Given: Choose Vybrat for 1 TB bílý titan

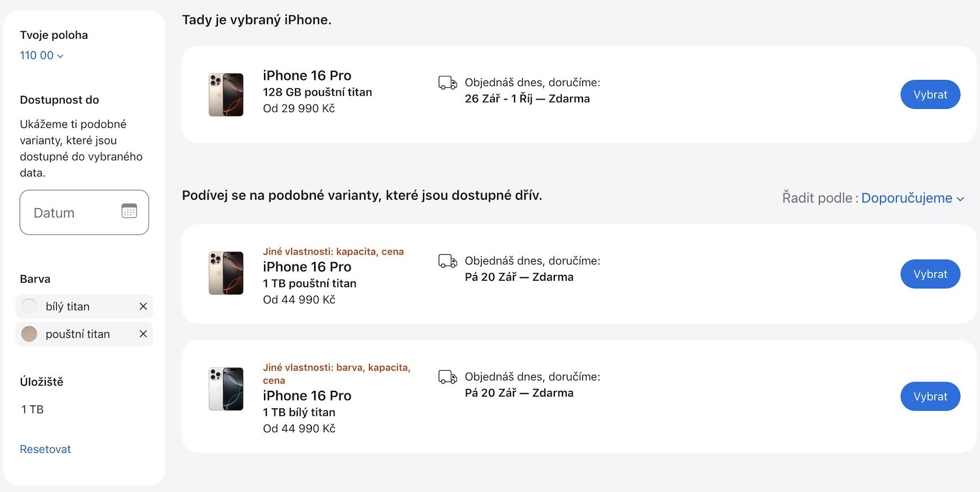Looking at the screenshot, I should 930,397.
